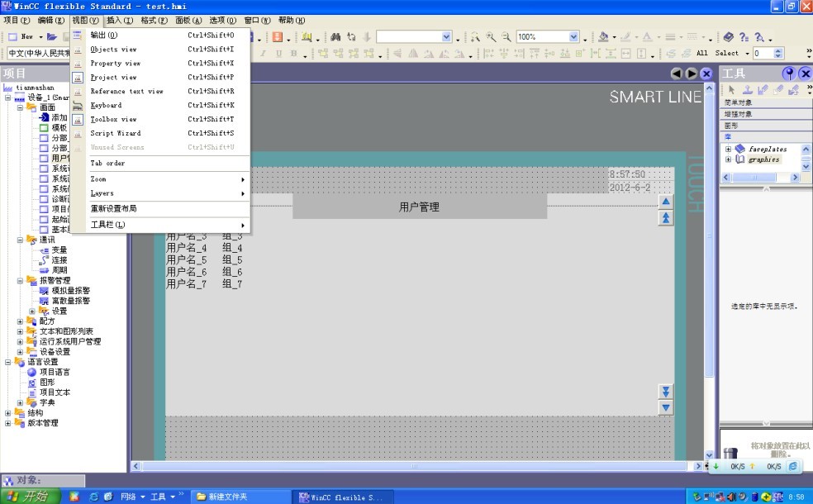Toggle 输出 output view menu entry

pyautogui.click(x=161, y=36)
